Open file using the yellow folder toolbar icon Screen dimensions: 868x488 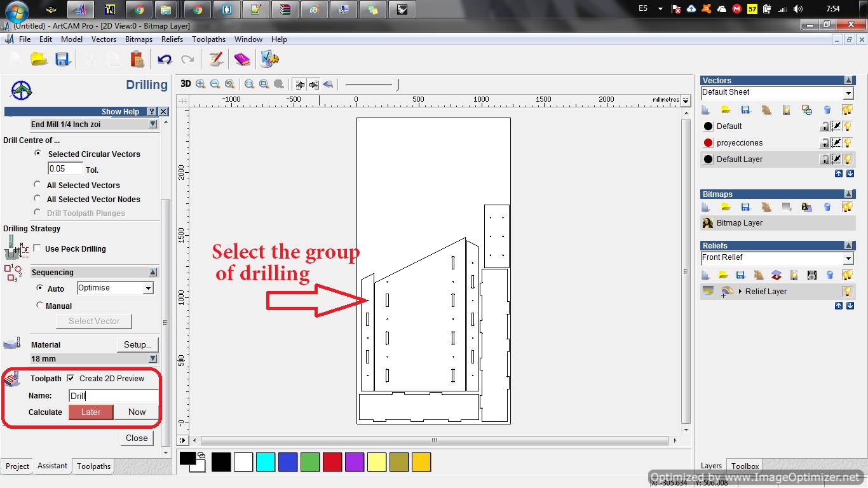[x=39, y=60]
